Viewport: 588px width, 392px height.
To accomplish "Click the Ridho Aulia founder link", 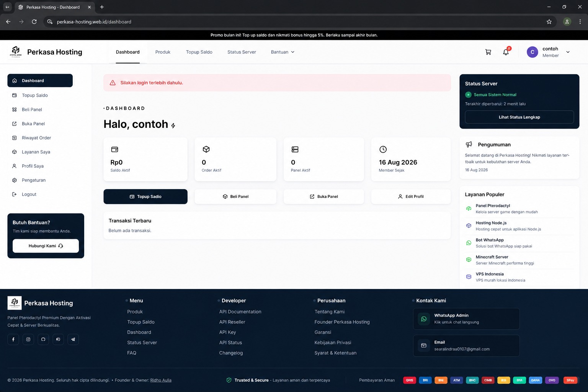I will pos(161,380).
